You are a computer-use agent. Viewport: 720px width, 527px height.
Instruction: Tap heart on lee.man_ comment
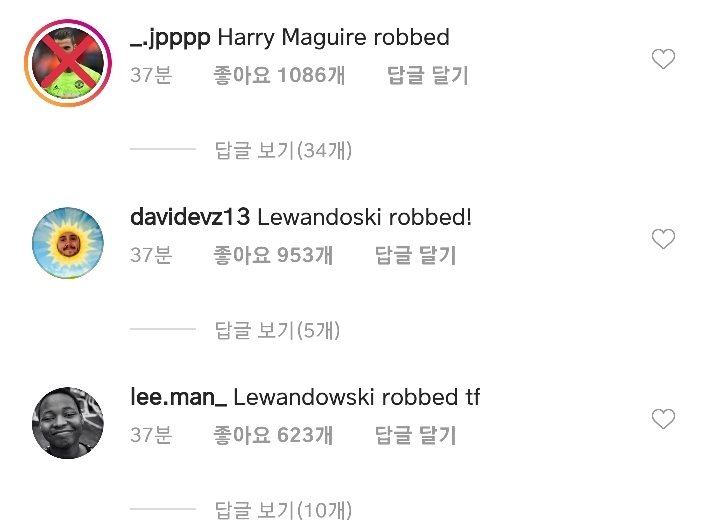click(663, 419)
